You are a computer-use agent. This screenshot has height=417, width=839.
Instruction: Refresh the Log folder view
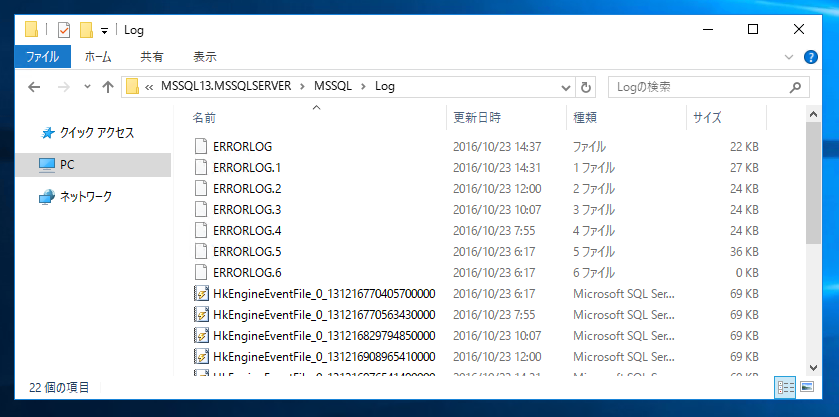coord(585,87)
